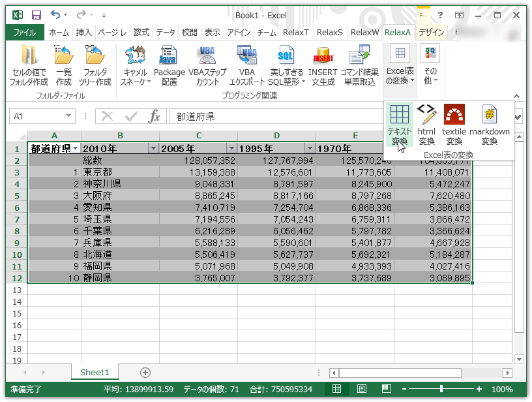This screenshot has width=532, height=402.
Task: Click the Sheet1 tab at the bottom
Action: 95,372
